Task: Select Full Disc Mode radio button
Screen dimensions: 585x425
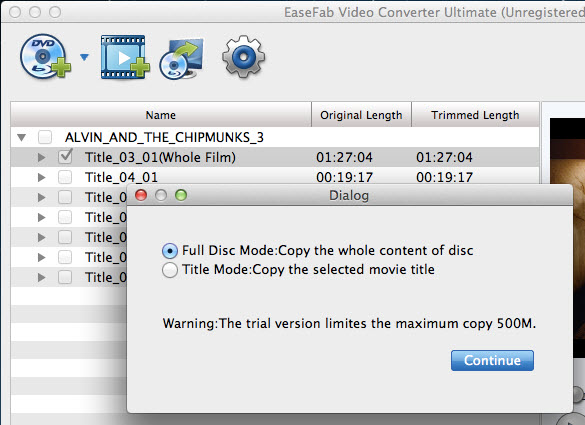Action: [170, 251]
